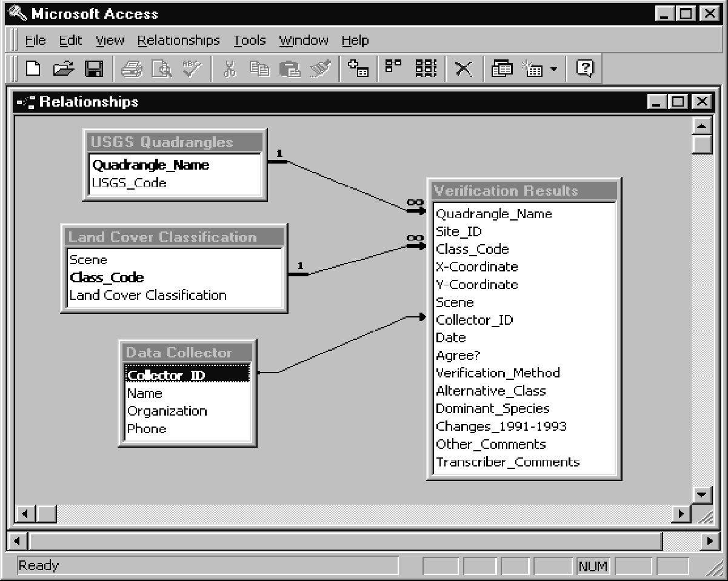This screenshot has width=728, height=581.
Task: Click the Clear Layout X icon
Action: pyautogui.click(x=464, y=70)
